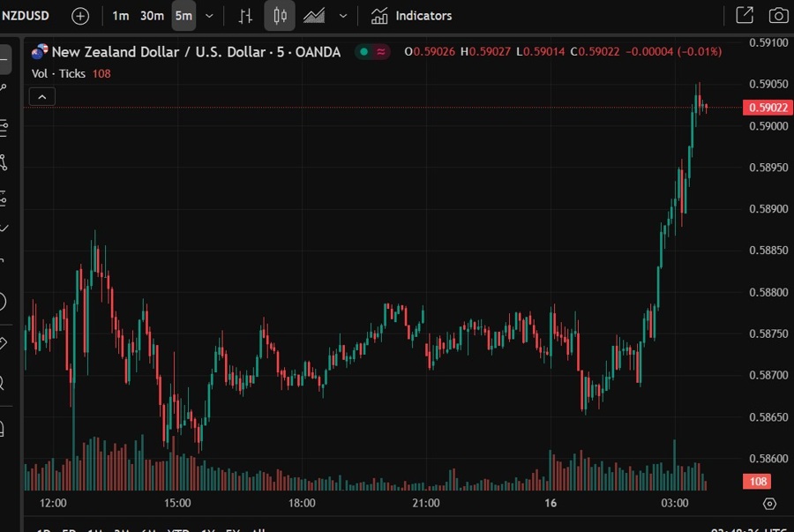Switch to the 30m timeframe

pos(152,16)
